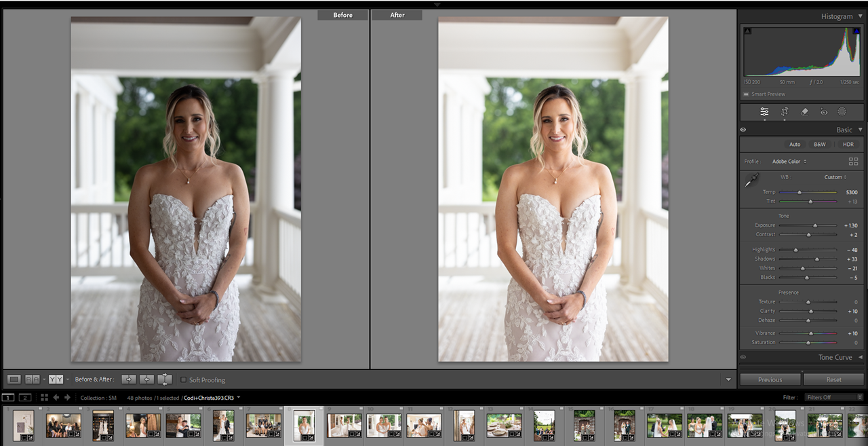
Task: Toggle Basic panel visibility eye
Action: 743,130
